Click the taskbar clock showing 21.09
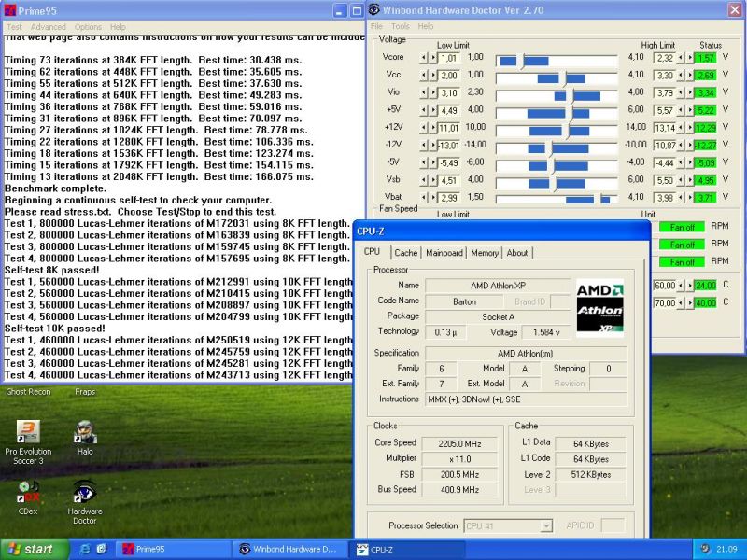The image size is (747, 560). 726,549
